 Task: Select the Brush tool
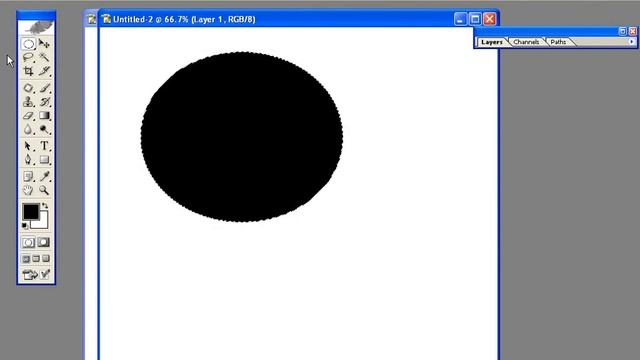click(44, 88)
